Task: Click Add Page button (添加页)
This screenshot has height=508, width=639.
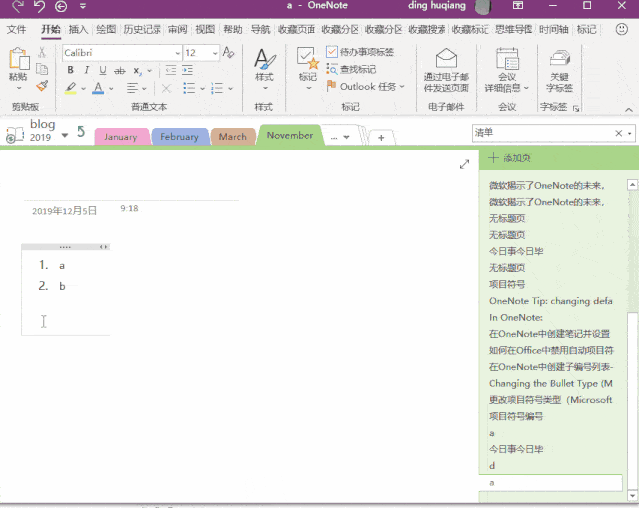Action: coord(510,158)
